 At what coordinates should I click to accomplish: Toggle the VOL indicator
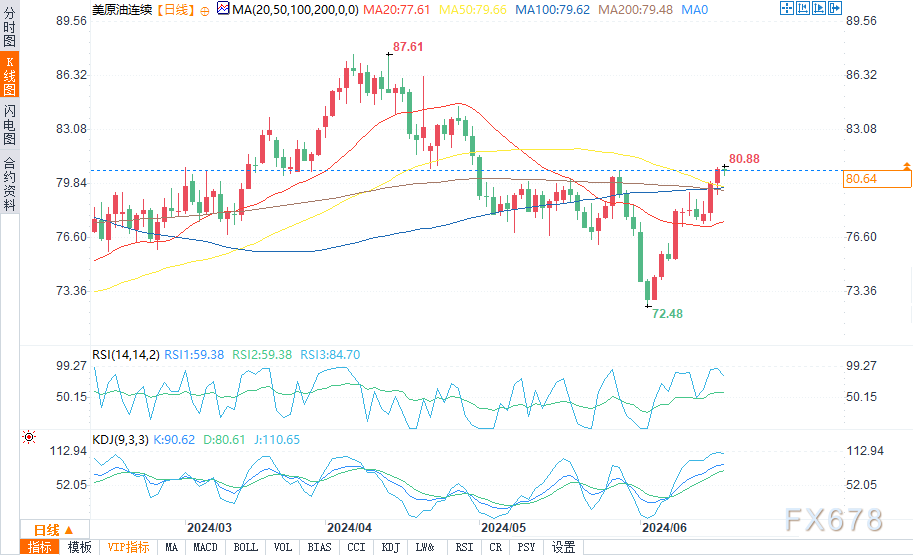pyautogui.click(x=282, y=547)
